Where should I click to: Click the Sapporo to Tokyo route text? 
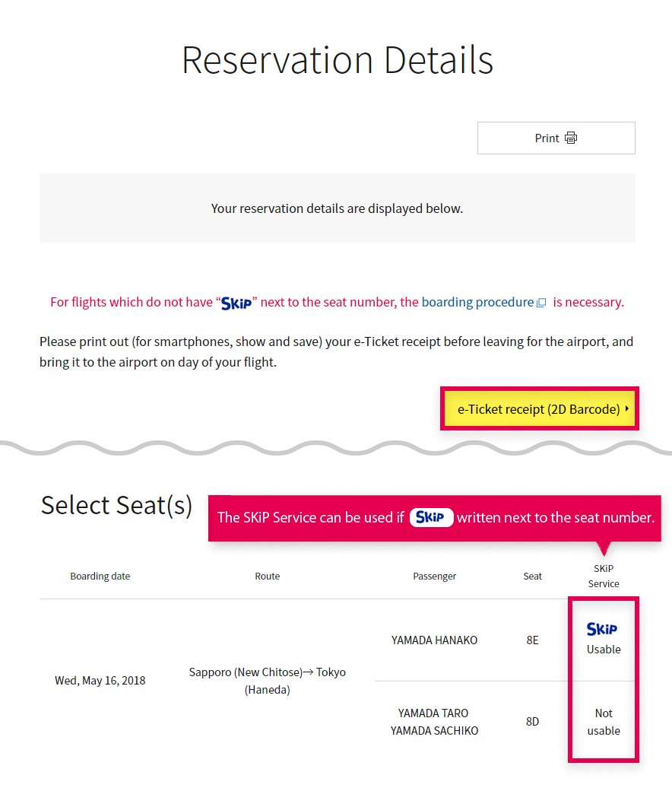[x=267, y=681]
